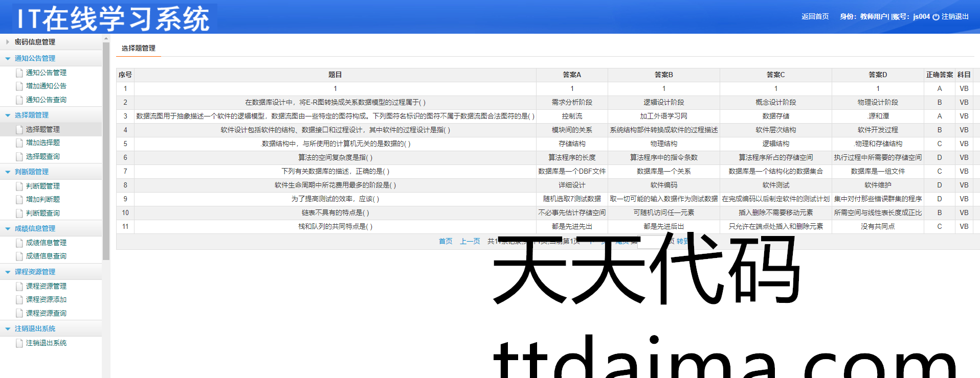Screen dimensions: 980x378
Task: Click the page icon beside 增加选择题
Action: [19, 143]
